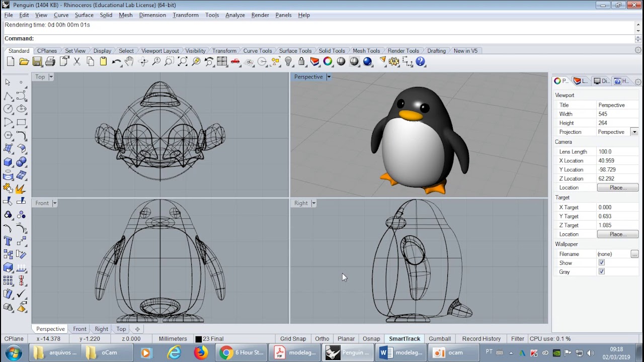Open Firefox in the Windows taskbar

point(201,352)
